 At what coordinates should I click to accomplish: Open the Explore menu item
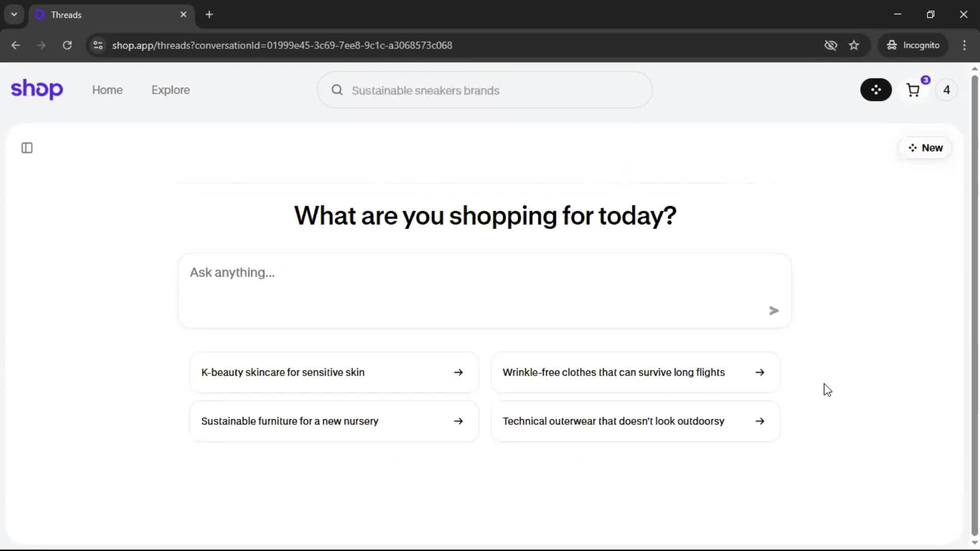pos(170,90)
